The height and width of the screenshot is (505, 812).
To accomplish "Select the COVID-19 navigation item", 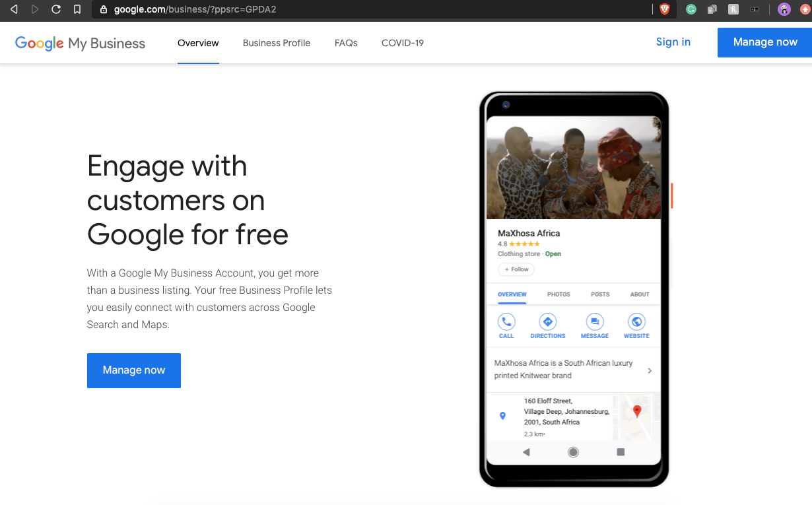I will [x=403, y=43].
